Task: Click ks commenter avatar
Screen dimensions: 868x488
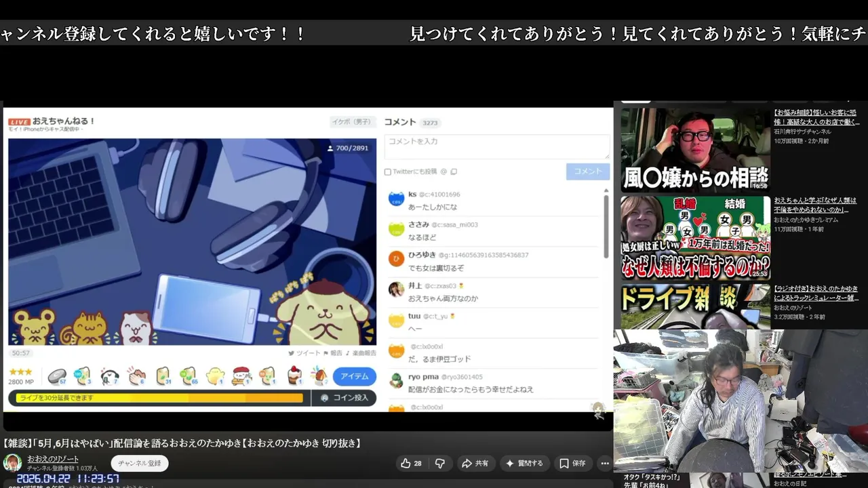Action: coord(396,199)
